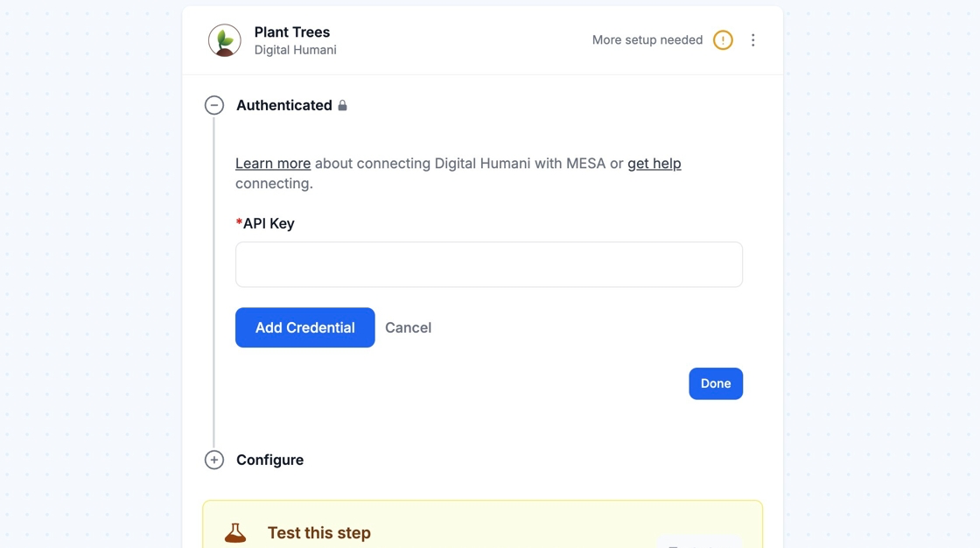Screen dimensions: 980x548
Task: Click the flask icon in test panel
Action: [x=235, y=532]
